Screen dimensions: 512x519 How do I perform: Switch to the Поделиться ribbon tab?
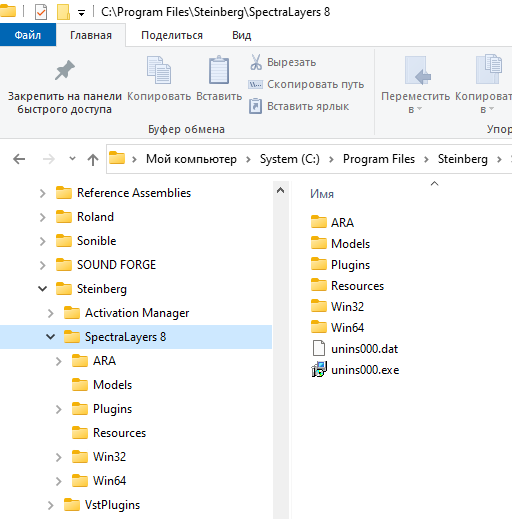coord(172,35)
